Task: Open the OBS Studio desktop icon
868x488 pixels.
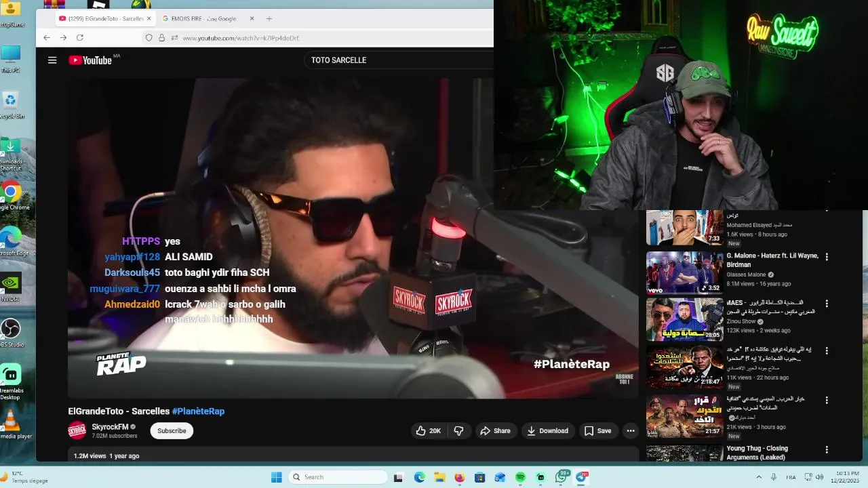Action: 10,333
